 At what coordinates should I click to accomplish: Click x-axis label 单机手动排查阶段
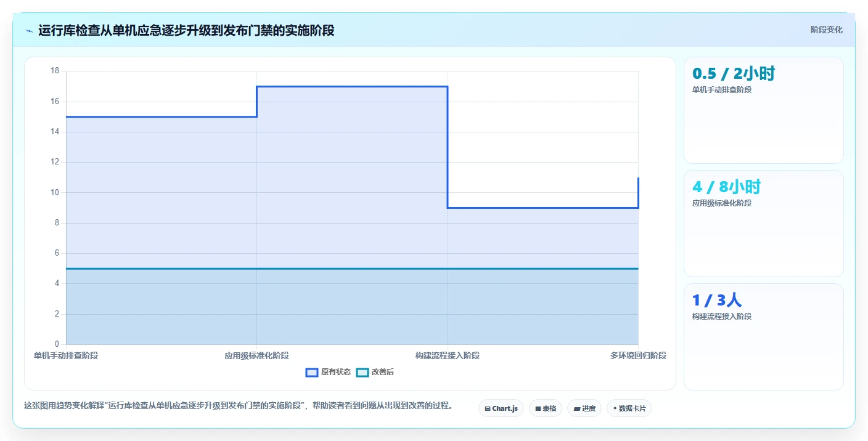(66, 355)
